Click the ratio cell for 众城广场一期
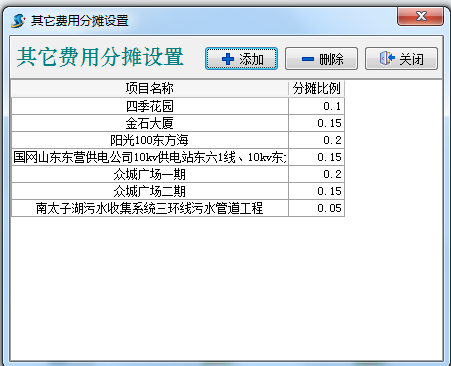This screenshot has width=451, height=366. coord(316,174)
